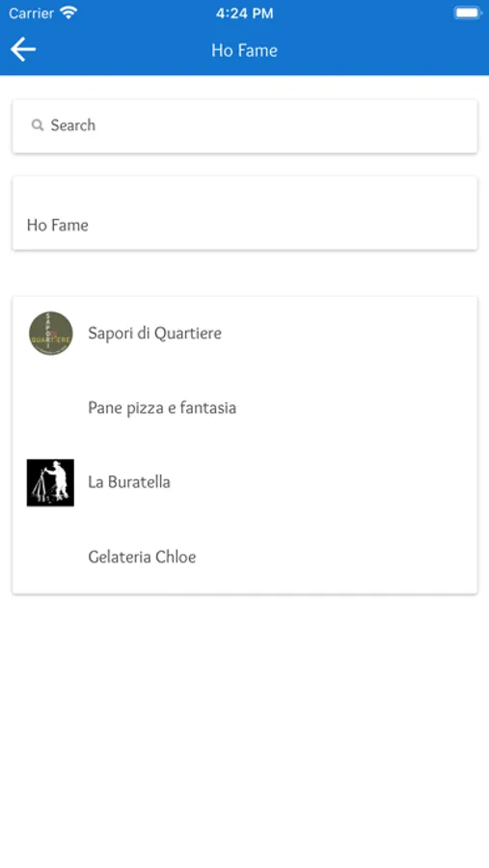Tap the Ho Fame category card
This screenshot has height=868, width=489.
tap(245, 213)
